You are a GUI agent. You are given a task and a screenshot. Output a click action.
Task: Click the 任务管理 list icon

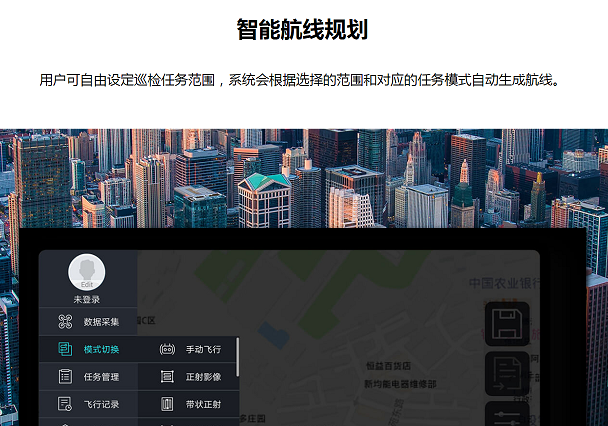point(65,377)
